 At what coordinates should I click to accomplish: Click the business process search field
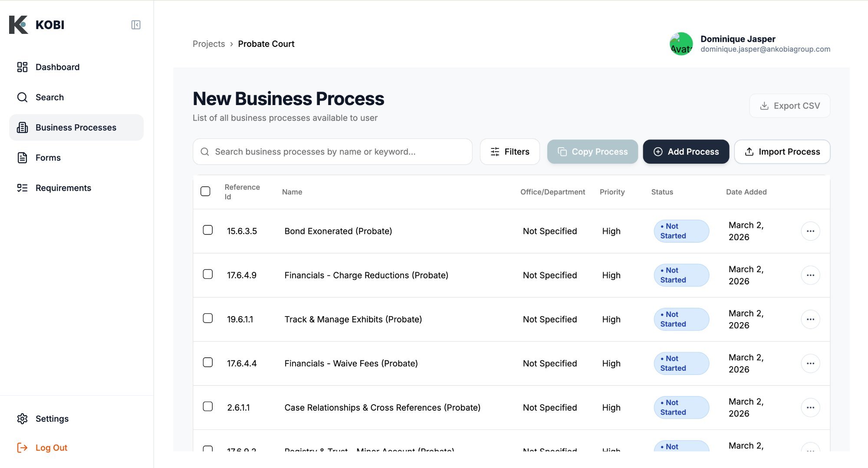(332, 152)
